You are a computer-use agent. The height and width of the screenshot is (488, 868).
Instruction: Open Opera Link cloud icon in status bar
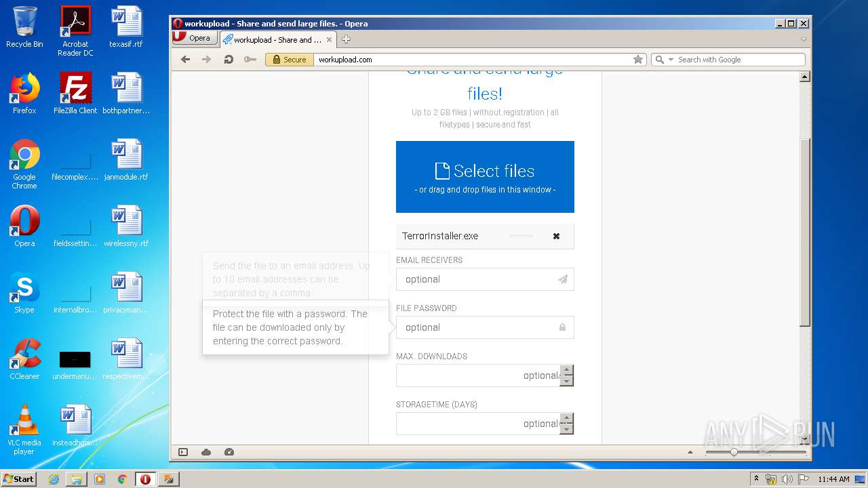point(206,452)
